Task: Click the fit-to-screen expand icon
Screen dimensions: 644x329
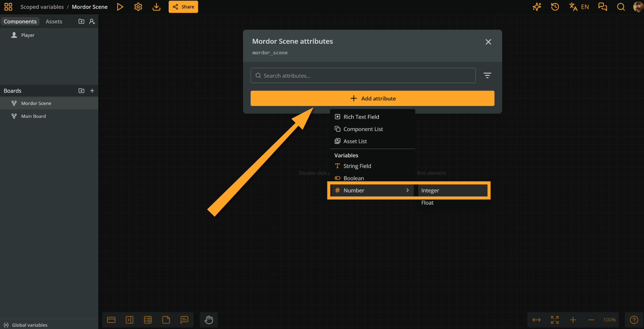Action: tap(555, 320)
